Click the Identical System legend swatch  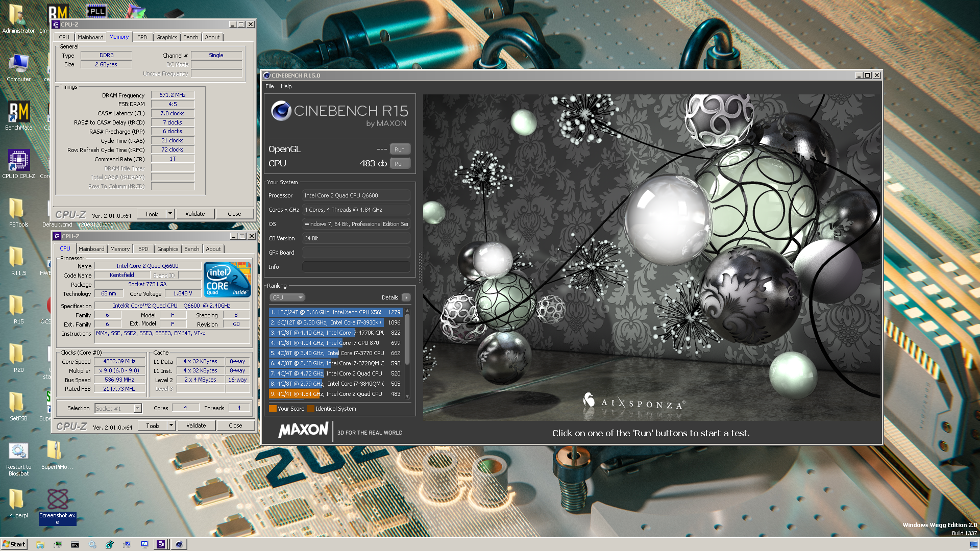[310, 409]
